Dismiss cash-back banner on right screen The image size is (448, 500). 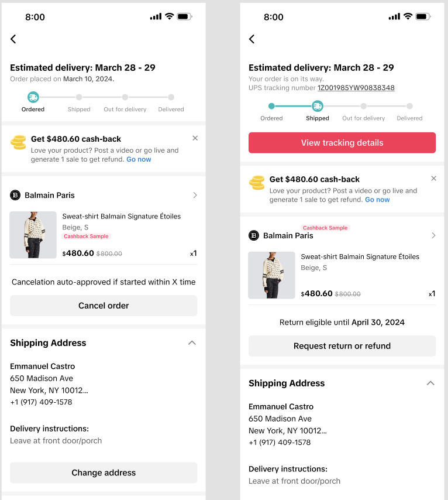click(433, 179)
